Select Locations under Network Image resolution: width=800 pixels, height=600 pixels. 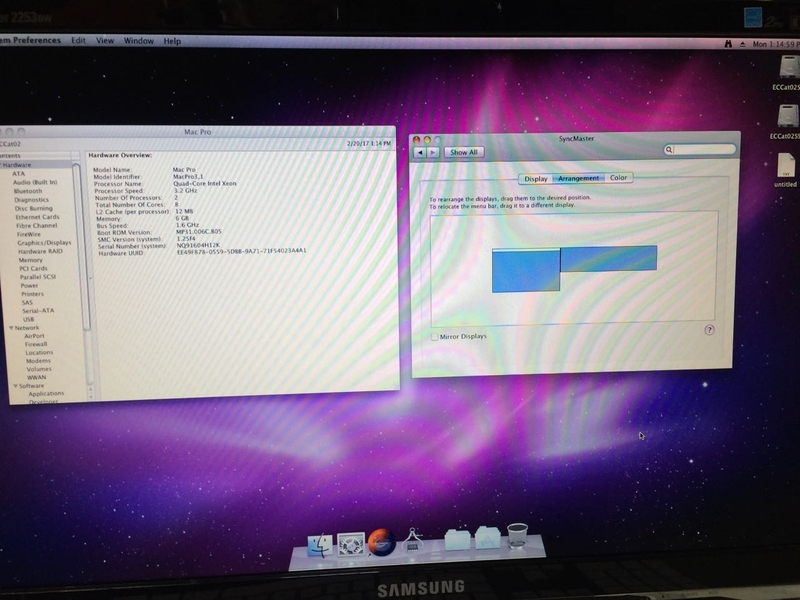(x=39, y=352)
